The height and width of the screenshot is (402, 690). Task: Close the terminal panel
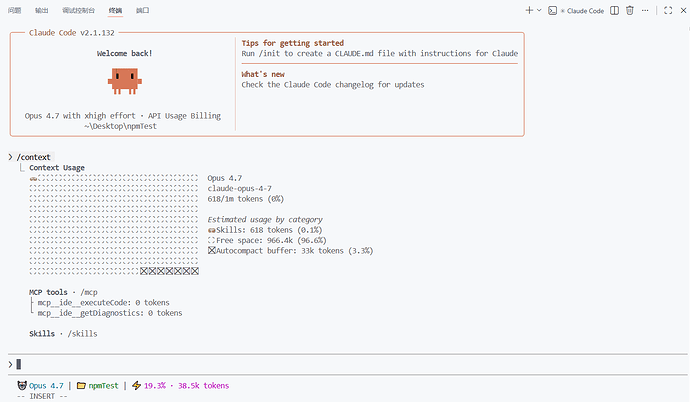683,11
